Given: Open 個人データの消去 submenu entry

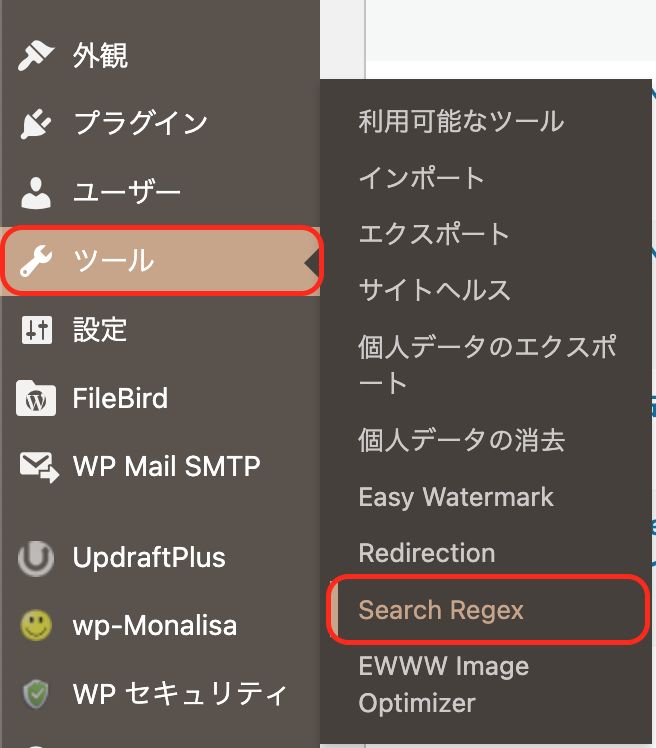Looking at the screenshot, I should (462, 440).
